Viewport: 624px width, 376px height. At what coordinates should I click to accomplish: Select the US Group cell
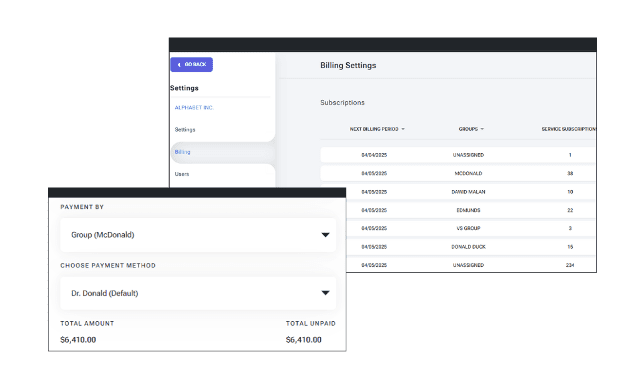click(468, 228)
